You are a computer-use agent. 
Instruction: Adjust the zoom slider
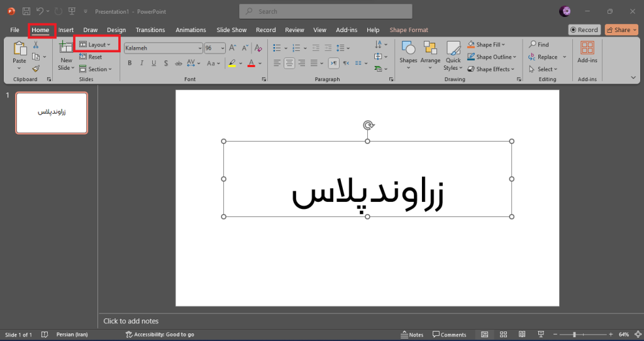click(x=574, y=335)
